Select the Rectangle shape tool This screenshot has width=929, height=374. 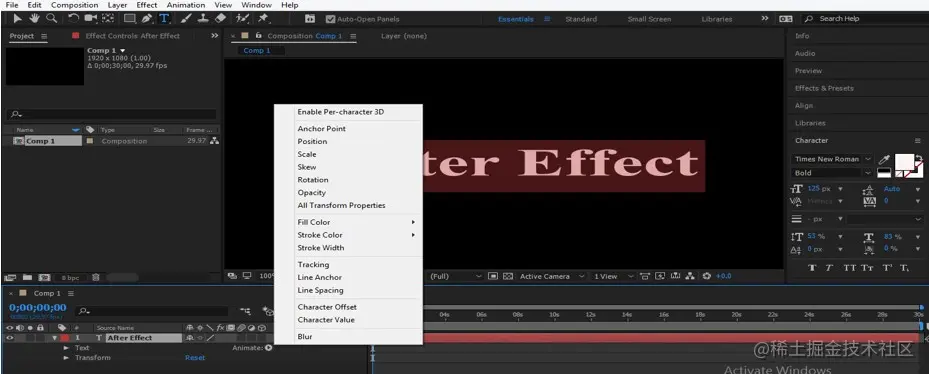click(x=129, y=18)
